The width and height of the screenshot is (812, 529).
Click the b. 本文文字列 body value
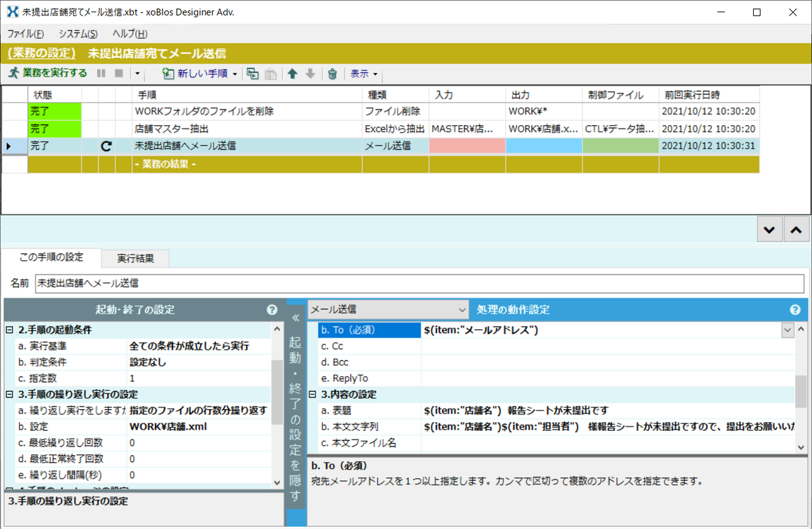[x=608, y=427]
